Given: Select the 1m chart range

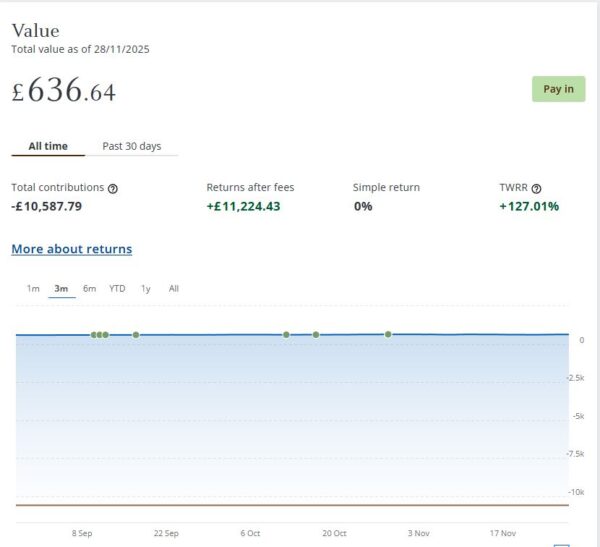Looking at the screenshot, I should point(33,289).
